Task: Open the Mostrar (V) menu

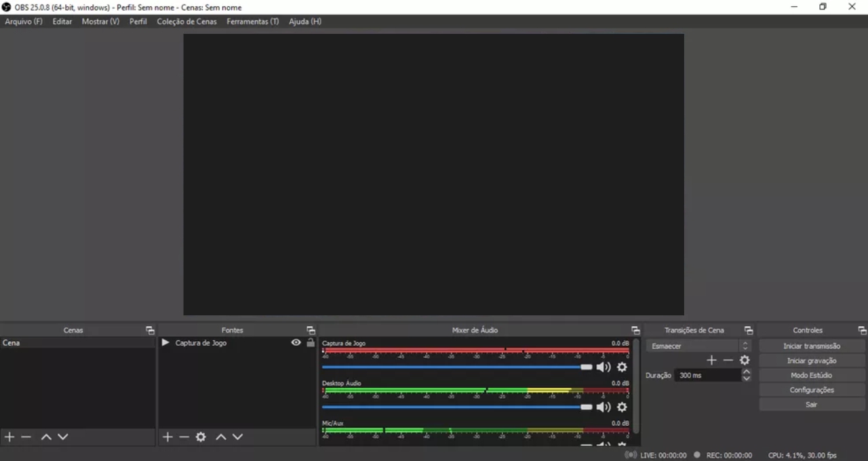Action: pos(100,22)
